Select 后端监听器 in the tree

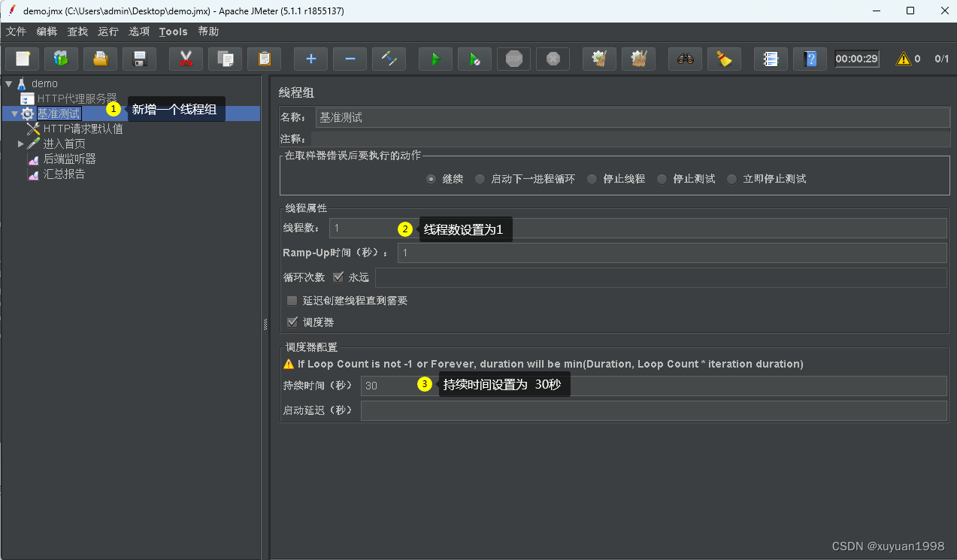pyautogui.click(x=69, y=159)
